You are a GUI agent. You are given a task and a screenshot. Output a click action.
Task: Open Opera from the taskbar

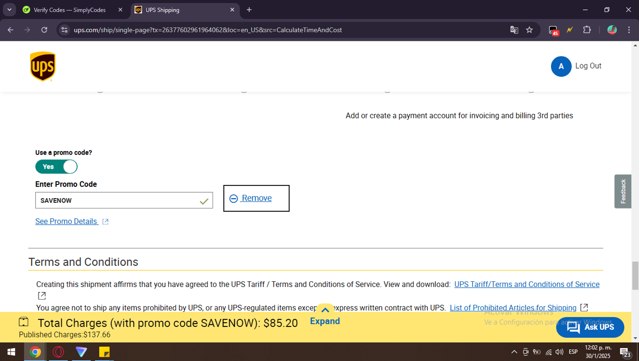click(x=58, y=352)
